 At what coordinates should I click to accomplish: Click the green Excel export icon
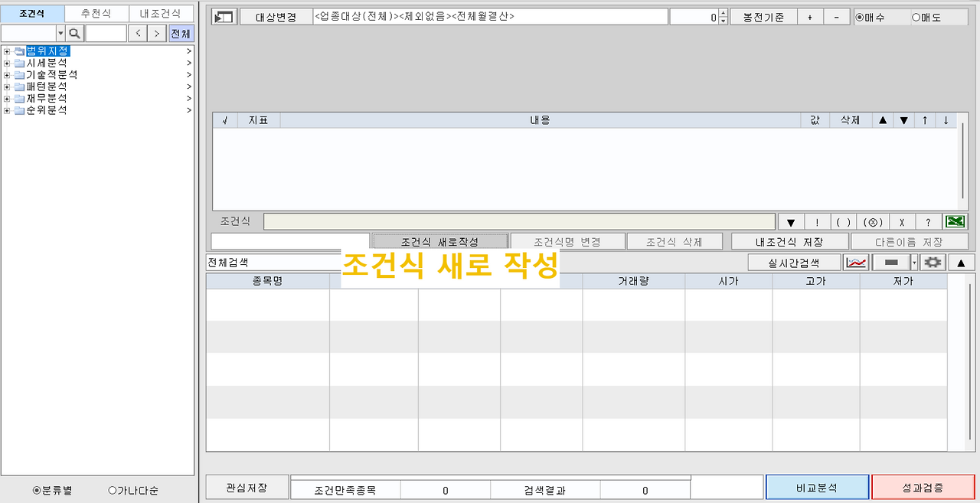[x=954, y=222]
